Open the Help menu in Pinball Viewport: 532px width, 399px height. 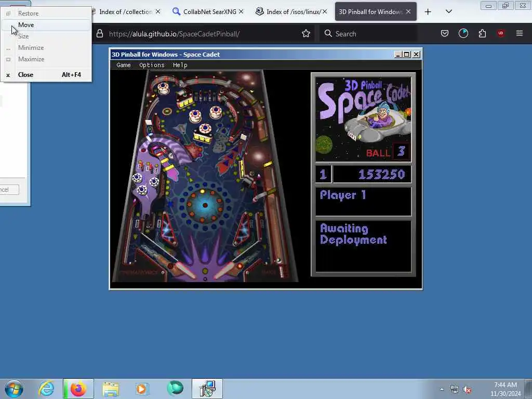point(180,65)
